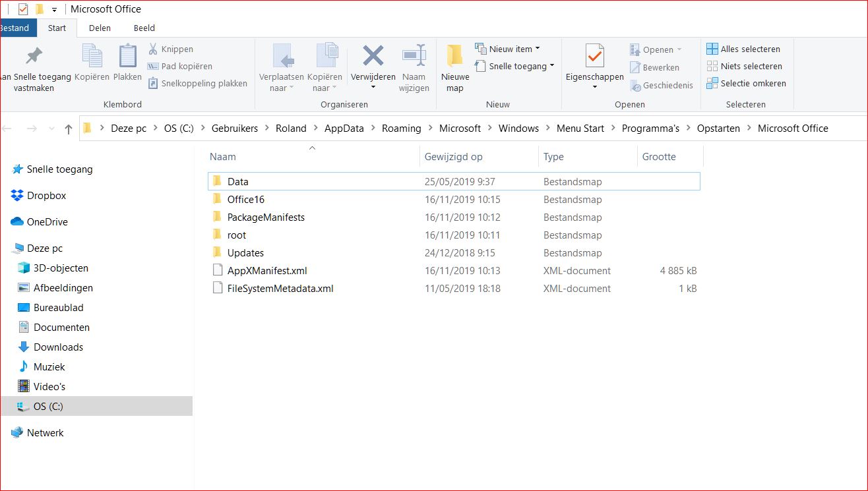The height and width of the screenshot is (491, 868).
Task: Open the Delen ribbon tab
Action: click(100, 28)
